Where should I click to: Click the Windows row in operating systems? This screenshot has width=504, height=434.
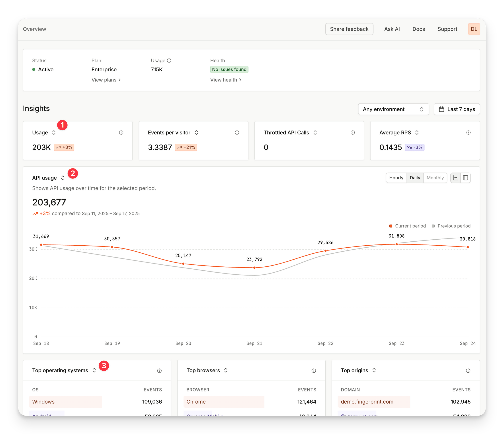97,402
